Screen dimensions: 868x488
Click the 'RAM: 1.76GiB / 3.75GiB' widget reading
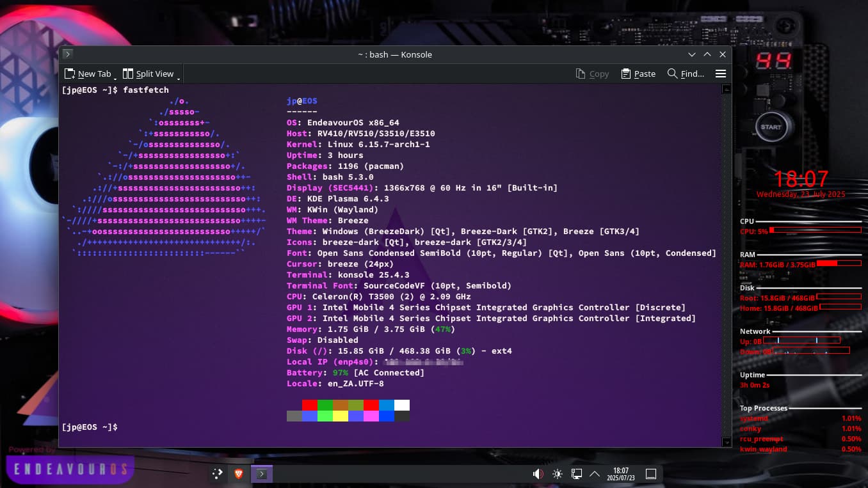click(x=778, y=265)
